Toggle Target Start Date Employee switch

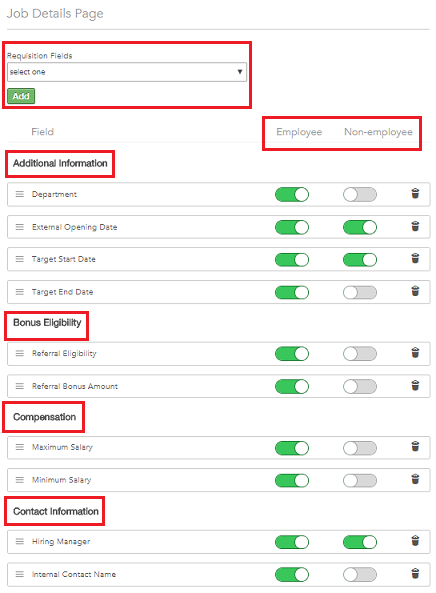(x=292, y=260)
